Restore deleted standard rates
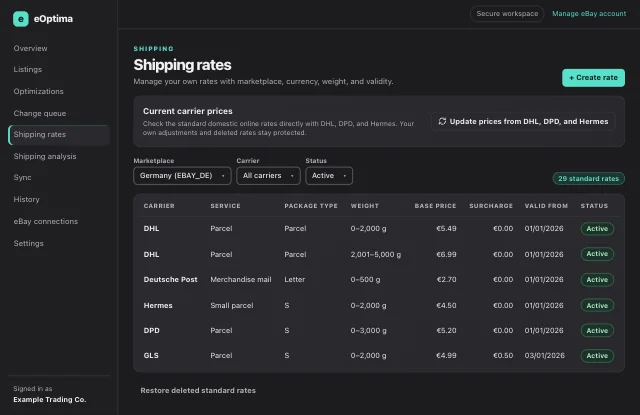 [x=198, y=391]
